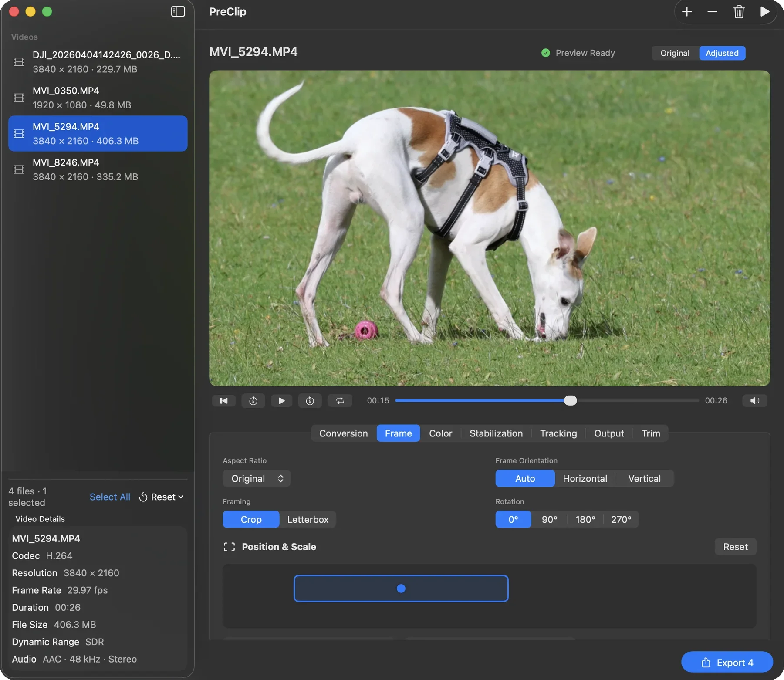The width and height of the screenshot is (784, 680).
Task: Click the play icon in top toolbar
Action: pyautogui.click(x=764, y=12)
